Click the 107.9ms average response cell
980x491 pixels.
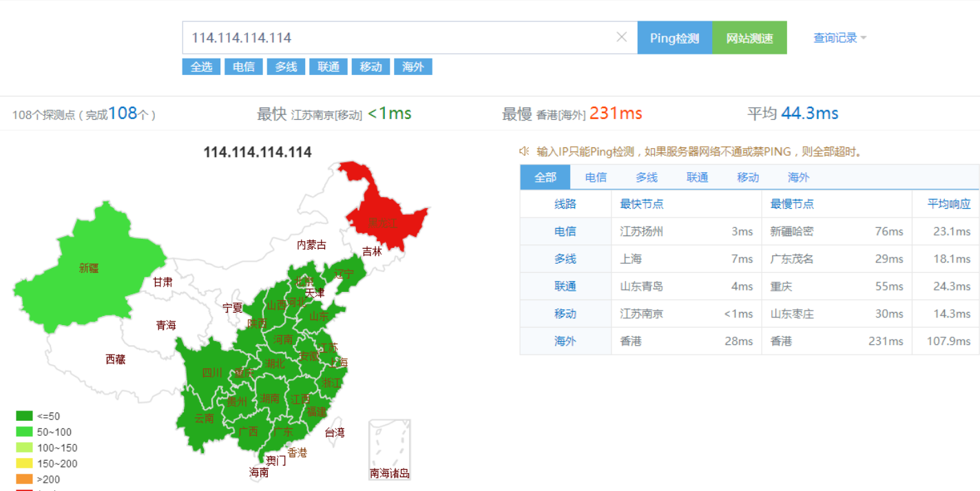point(946,341)
